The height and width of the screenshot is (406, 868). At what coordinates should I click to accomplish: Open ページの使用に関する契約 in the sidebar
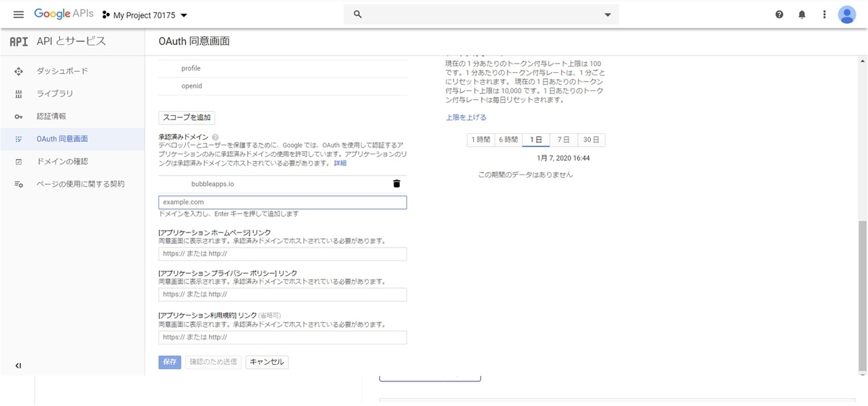(x=72, y=184)
